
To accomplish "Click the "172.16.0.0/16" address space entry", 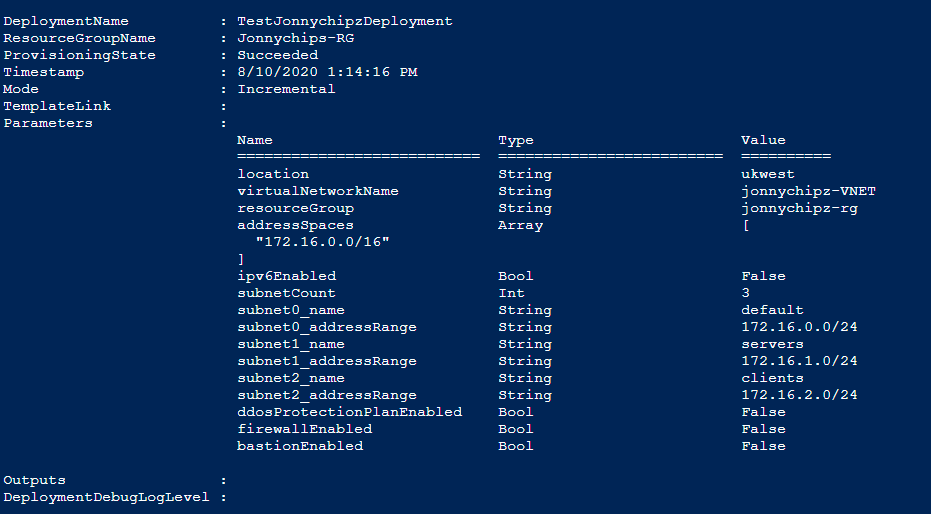I will (x=322, y=242).
